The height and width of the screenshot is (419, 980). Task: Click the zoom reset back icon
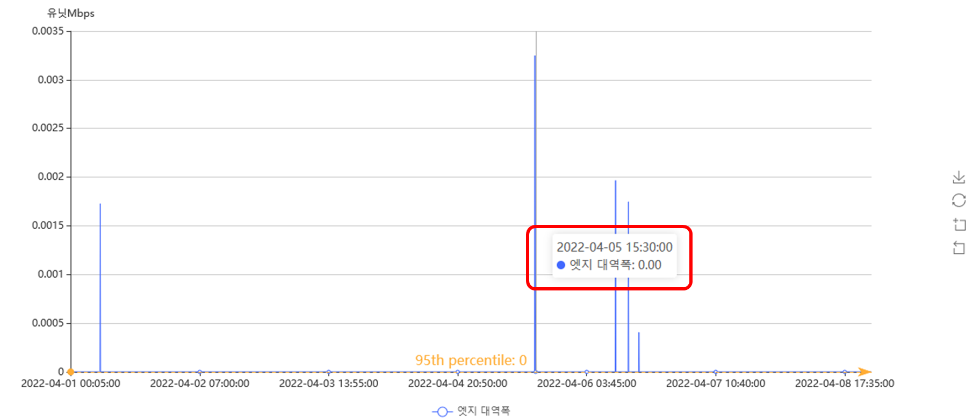[x=959, y=248]
